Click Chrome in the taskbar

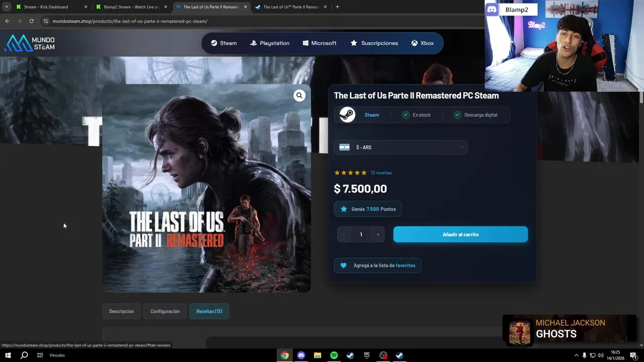(285, 355)
